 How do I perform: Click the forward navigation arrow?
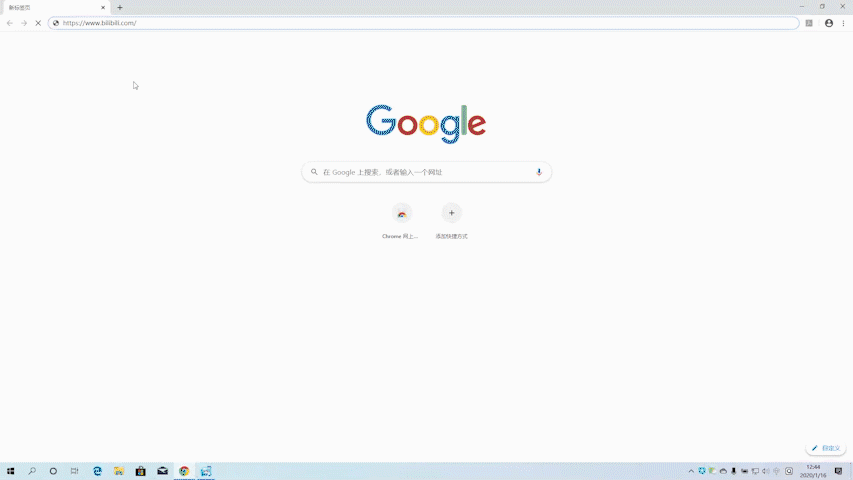pos(24,23)
